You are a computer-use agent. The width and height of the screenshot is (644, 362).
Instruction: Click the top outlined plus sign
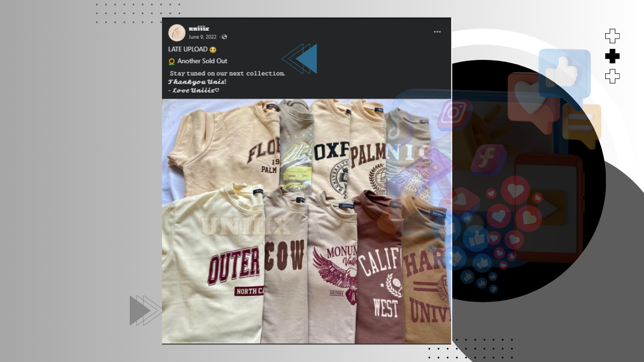coord(612,36)
